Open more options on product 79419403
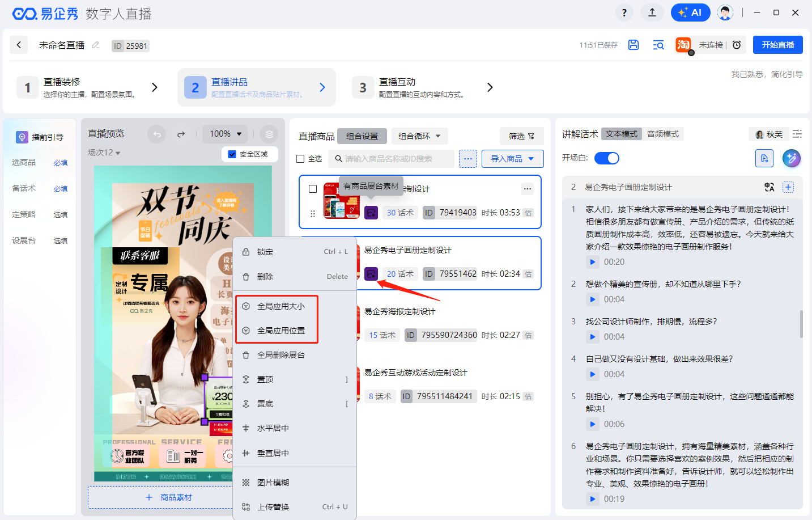 [528, 189]
